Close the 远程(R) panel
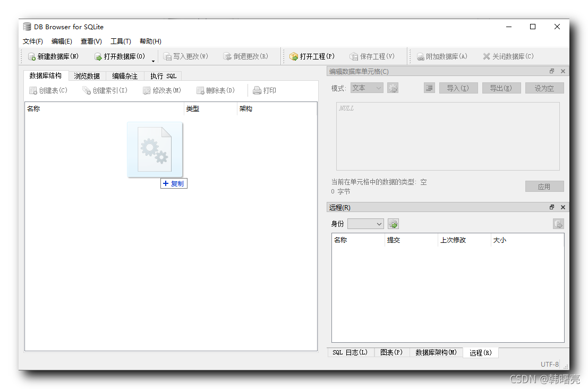The image size is (588, 389). (563, 207)
